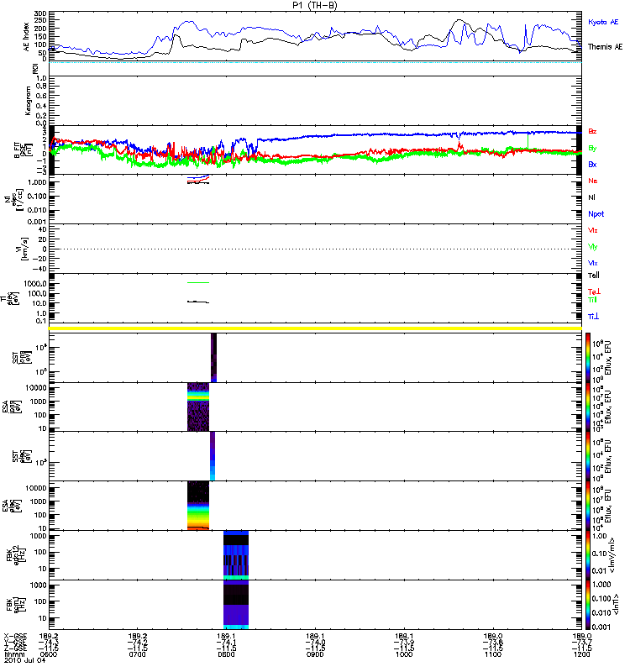Click the green ion temperature line segment
630x672 pixels.
coord(198,282)
